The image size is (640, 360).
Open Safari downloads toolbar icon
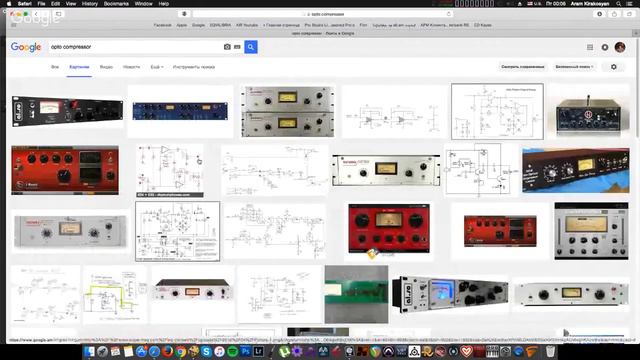click(x=599, y=14)
